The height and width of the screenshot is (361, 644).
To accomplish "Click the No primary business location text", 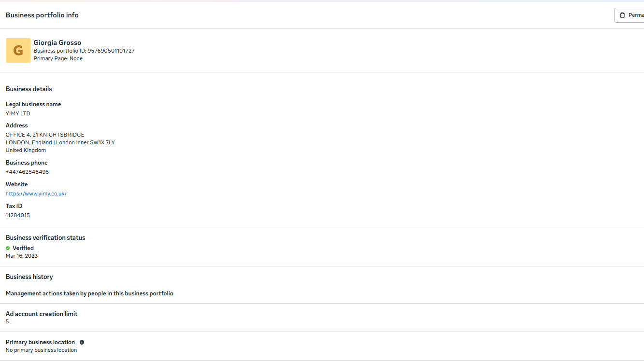I will (42, 350).
